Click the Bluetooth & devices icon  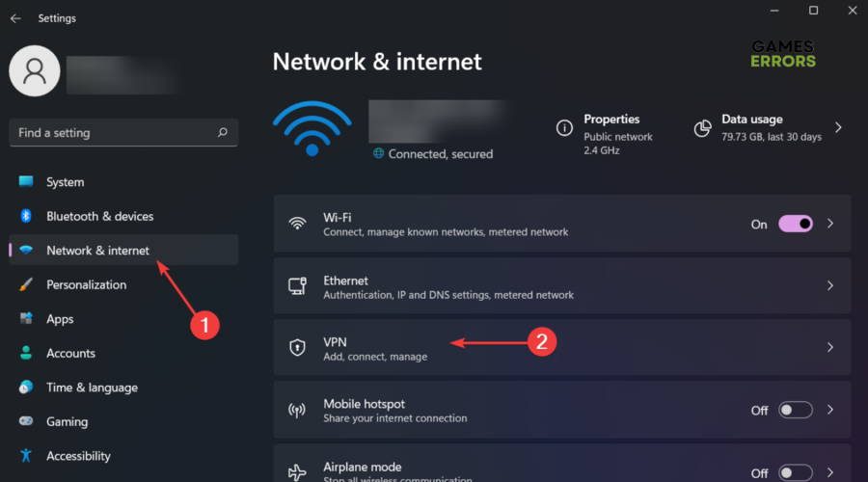[26, 216]
